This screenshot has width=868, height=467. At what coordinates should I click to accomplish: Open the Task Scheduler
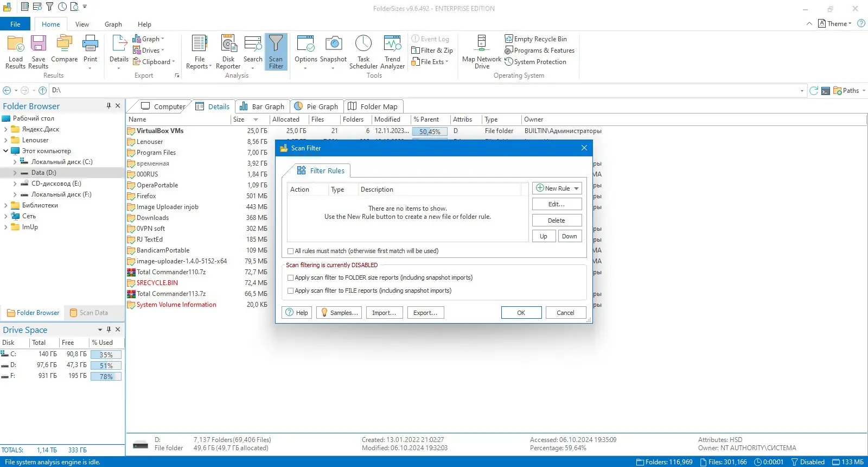tap(363, 52)
